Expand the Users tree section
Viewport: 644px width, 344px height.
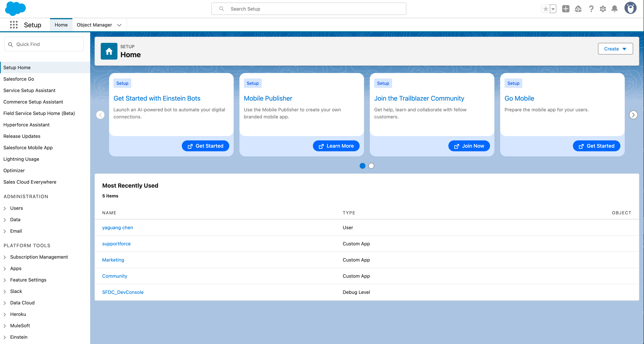[5, 208]
